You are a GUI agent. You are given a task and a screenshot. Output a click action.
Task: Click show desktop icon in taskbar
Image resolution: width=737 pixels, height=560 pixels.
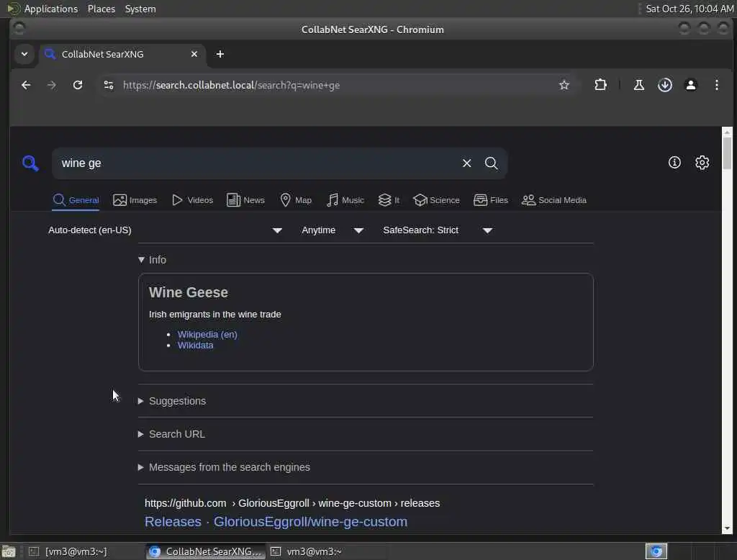click(9, 551)
